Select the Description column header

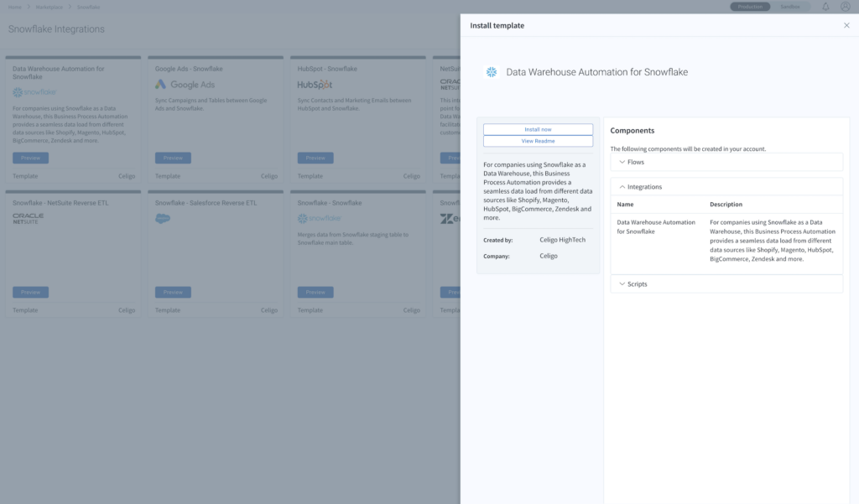click(x=726, y=205)
